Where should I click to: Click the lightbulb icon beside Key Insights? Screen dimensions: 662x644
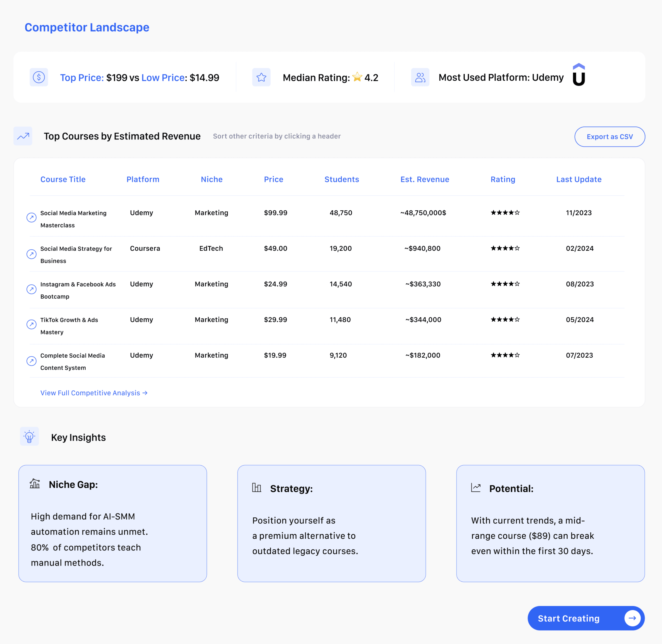29,437
